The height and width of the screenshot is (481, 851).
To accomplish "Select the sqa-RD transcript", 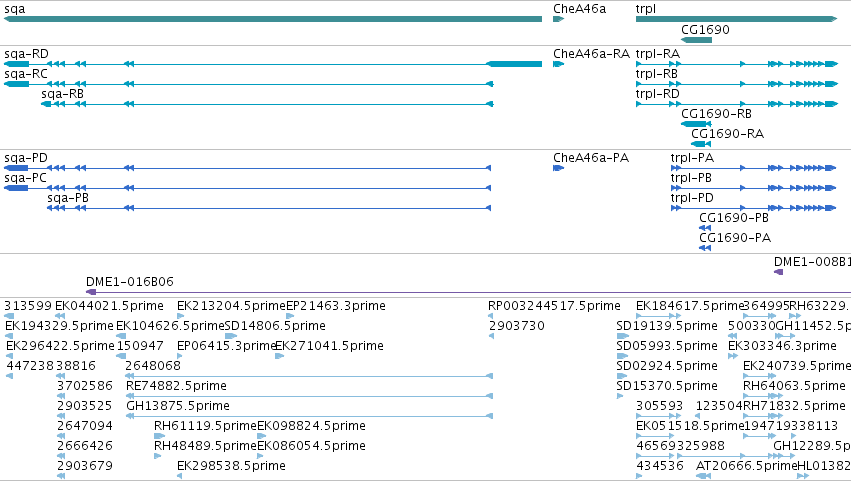I will 272,64.
